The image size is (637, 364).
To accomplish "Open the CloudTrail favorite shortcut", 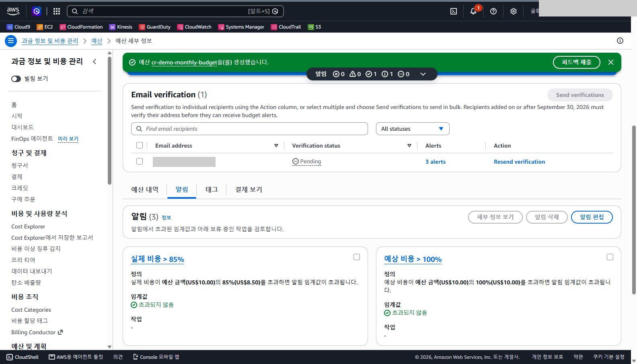I will click(x=286, y=27).
